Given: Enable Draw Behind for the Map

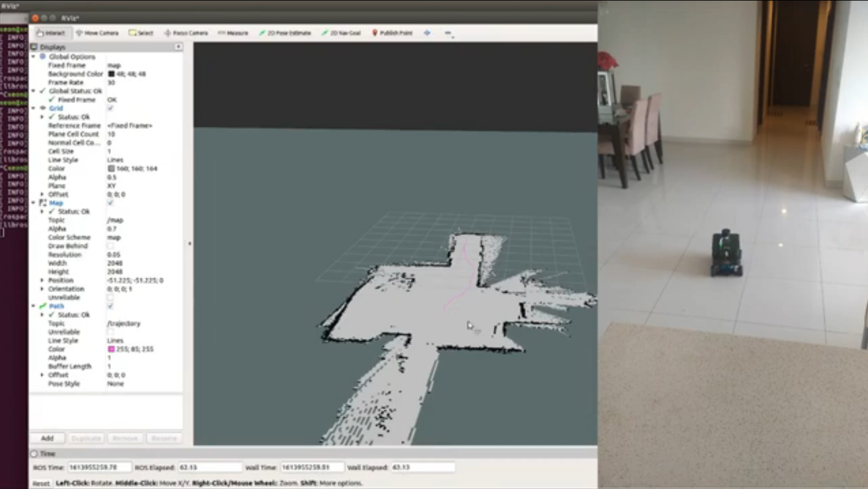Looking at the screenshot, I should tap(110, 246).
